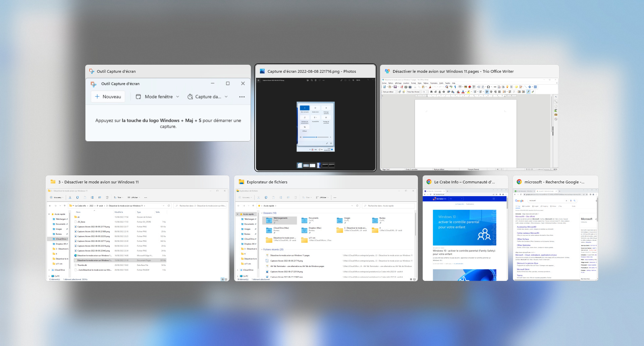644x346 pixels.
Task: Open the three-dot menu in Outil Capture d'écran
Action: (242, 97)
